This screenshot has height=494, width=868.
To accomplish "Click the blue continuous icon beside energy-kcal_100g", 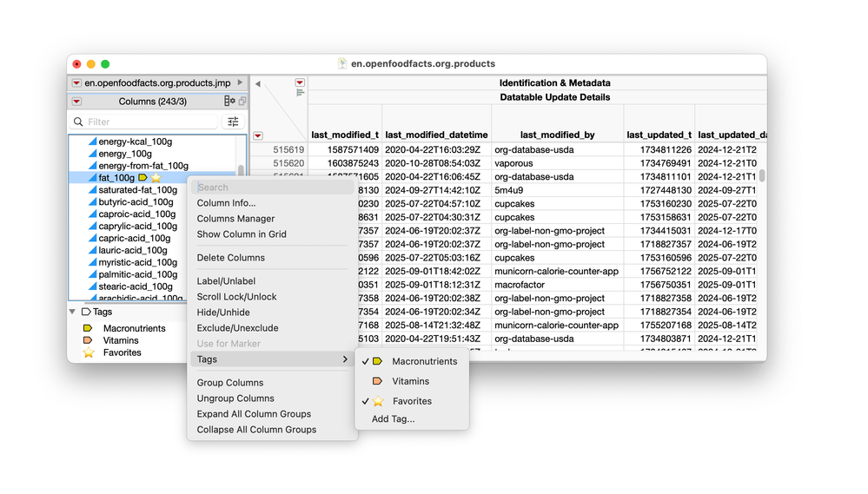I will tap(92, 142).
